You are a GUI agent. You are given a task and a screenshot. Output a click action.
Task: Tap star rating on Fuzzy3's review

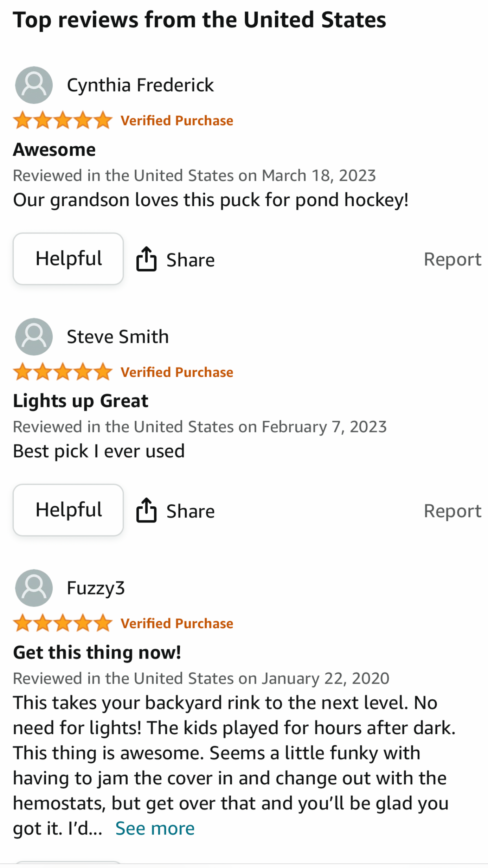[x=63, y=623]
